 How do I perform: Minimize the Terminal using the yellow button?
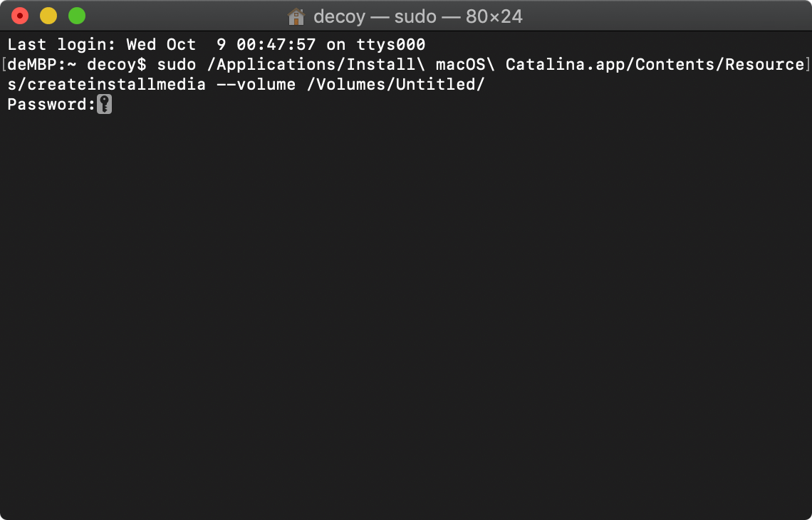[48, 16]
